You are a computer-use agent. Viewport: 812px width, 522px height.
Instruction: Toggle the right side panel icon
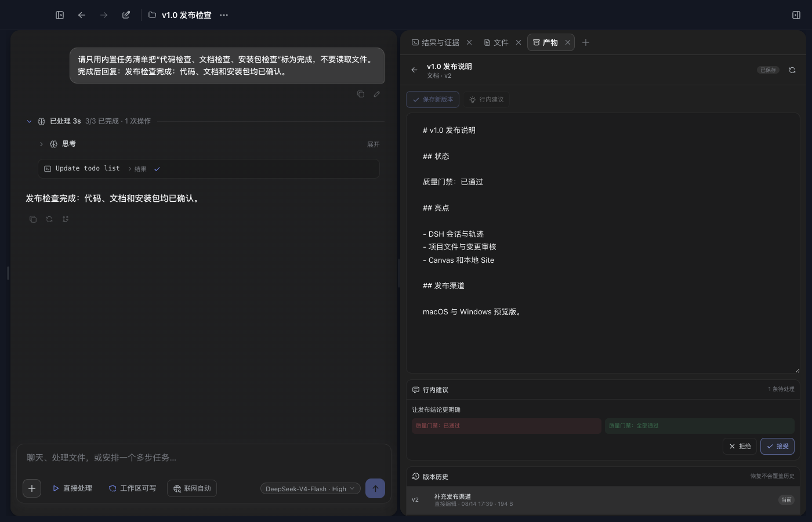[x=796, y=15]
